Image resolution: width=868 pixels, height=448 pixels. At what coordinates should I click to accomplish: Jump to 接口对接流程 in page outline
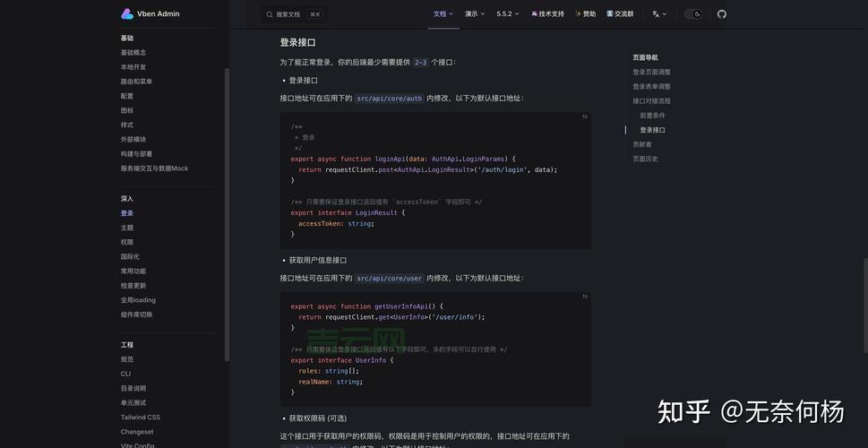[x=651, y=100]
